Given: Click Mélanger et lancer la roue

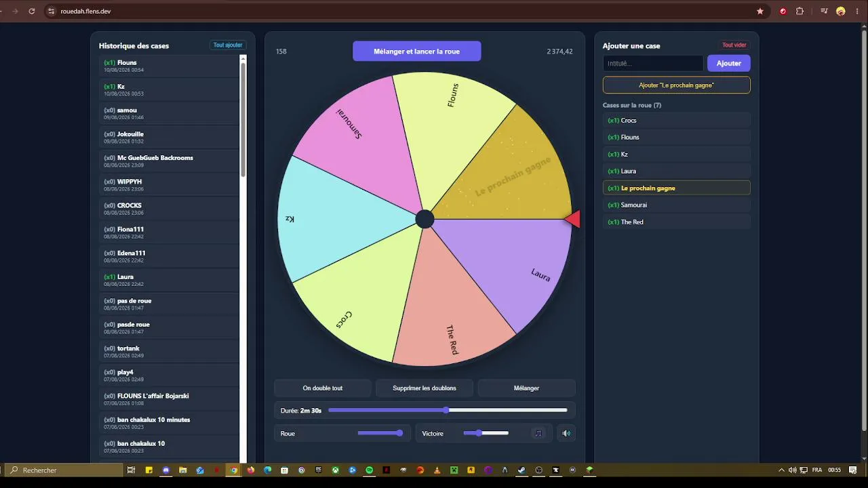Looking at the screenshot, I should (x=416, y=52).
